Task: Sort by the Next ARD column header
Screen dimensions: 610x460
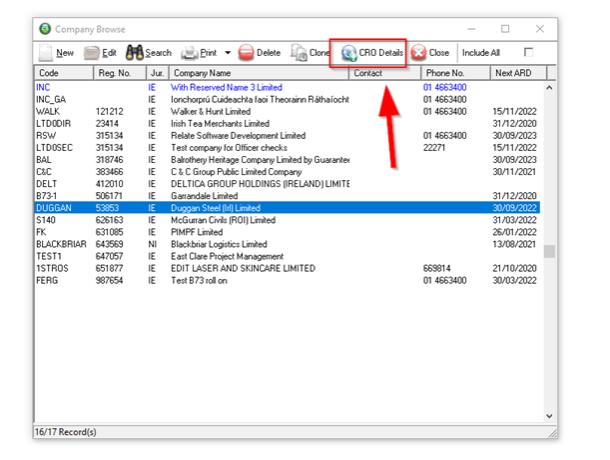Action: (x=519, y=73)
